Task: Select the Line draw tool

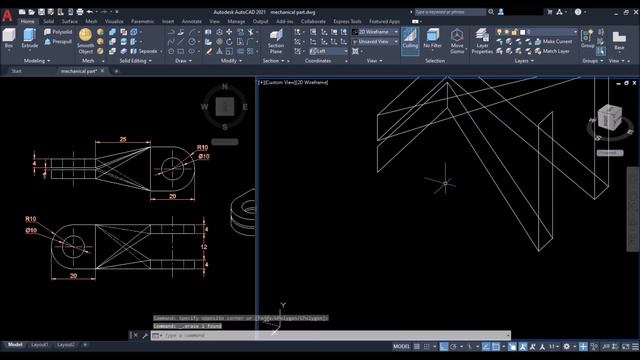Action: pyautogui.click(x=181, y=42)
